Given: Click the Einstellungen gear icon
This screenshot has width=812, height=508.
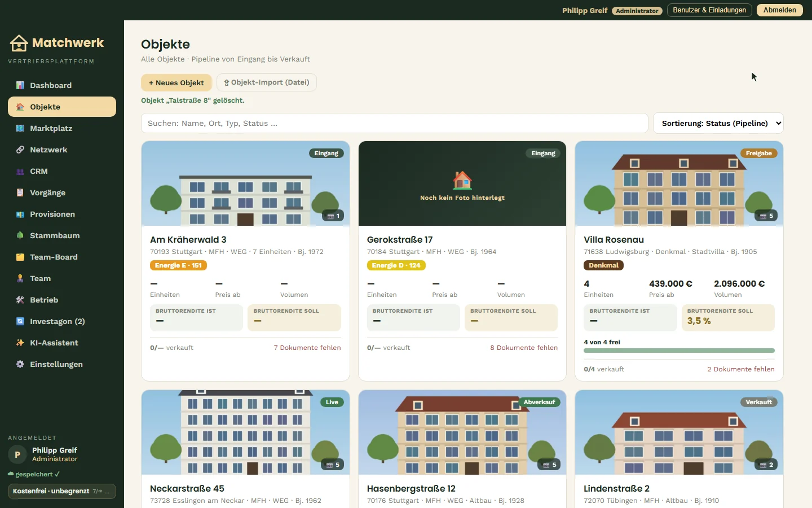Looking at the screenshot, I should point(20,364).
